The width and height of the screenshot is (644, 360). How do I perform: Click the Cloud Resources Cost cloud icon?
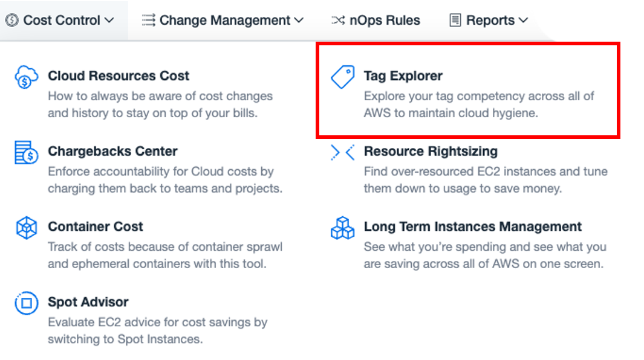click(27, 77)
